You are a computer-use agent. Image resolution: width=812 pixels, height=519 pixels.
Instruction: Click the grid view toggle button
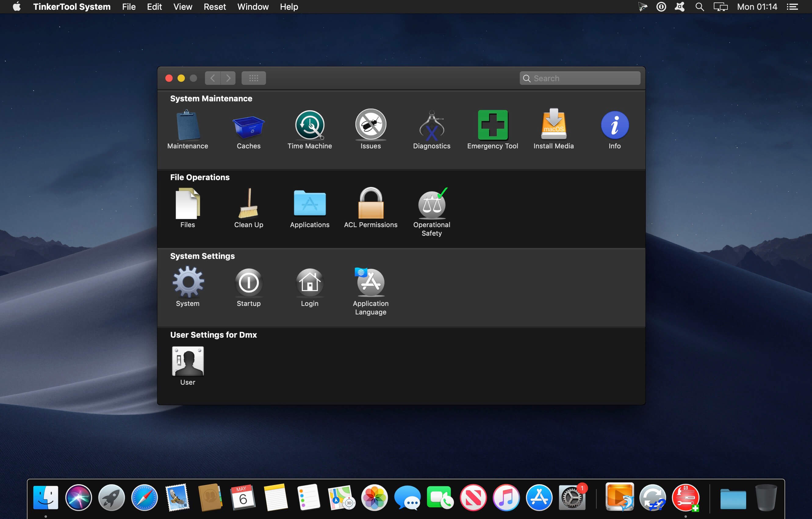point(253,78)
